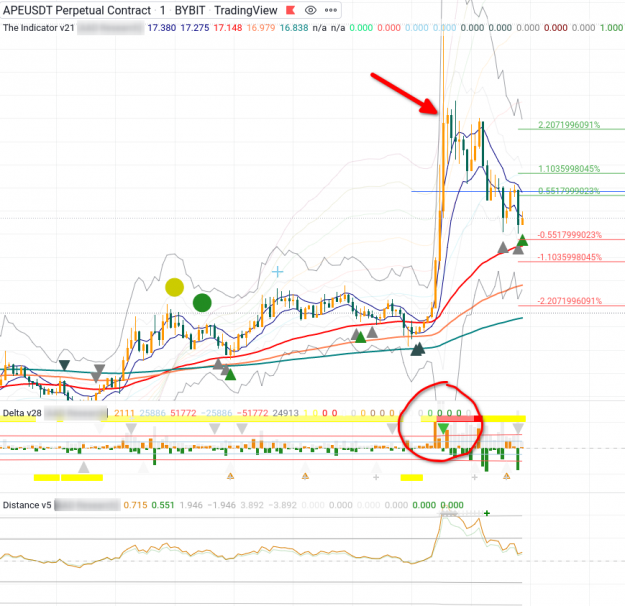Click the 2.2071996091% upper level label
The height and width of the screenshot is (606, 625).
click(569, 125)
